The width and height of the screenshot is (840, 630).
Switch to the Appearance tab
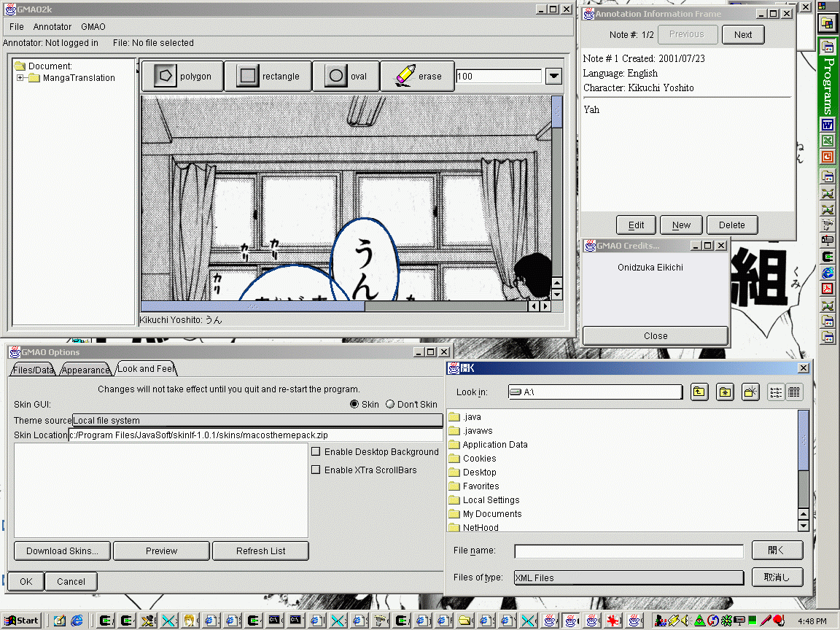coord(85,370)
